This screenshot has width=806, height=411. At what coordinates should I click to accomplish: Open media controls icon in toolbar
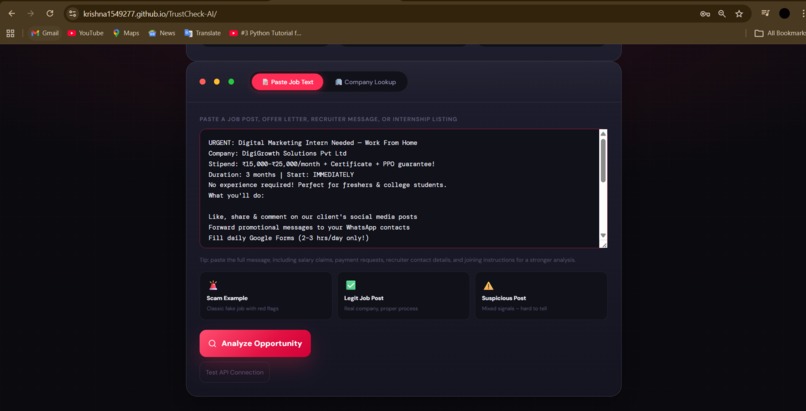[x=765, y=13]
